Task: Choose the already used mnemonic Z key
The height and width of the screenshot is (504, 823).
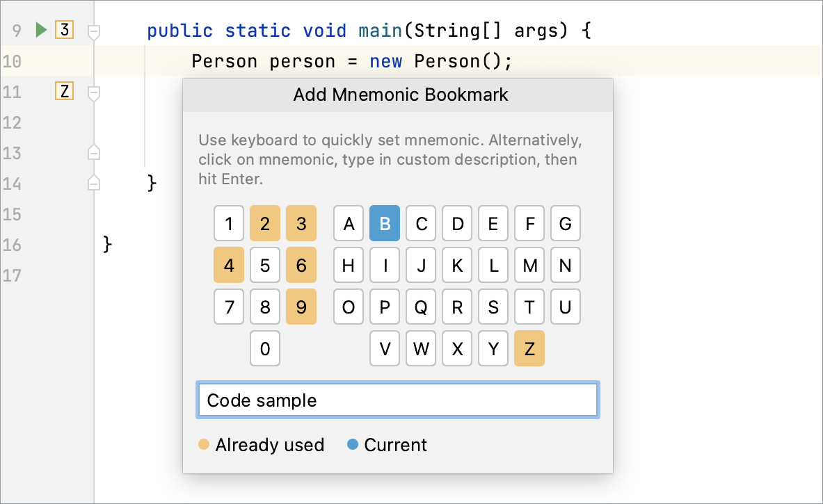Action: point(529,348)
